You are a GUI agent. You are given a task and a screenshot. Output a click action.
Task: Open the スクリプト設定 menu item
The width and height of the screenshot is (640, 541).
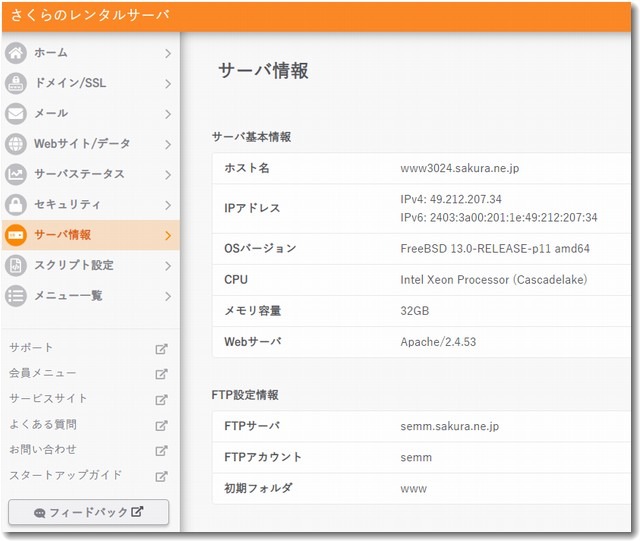(91, 265)
